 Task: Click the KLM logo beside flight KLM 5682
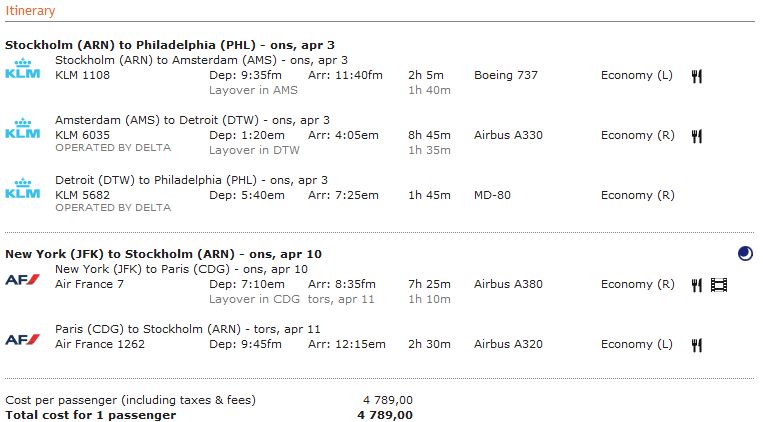point(22,188)
